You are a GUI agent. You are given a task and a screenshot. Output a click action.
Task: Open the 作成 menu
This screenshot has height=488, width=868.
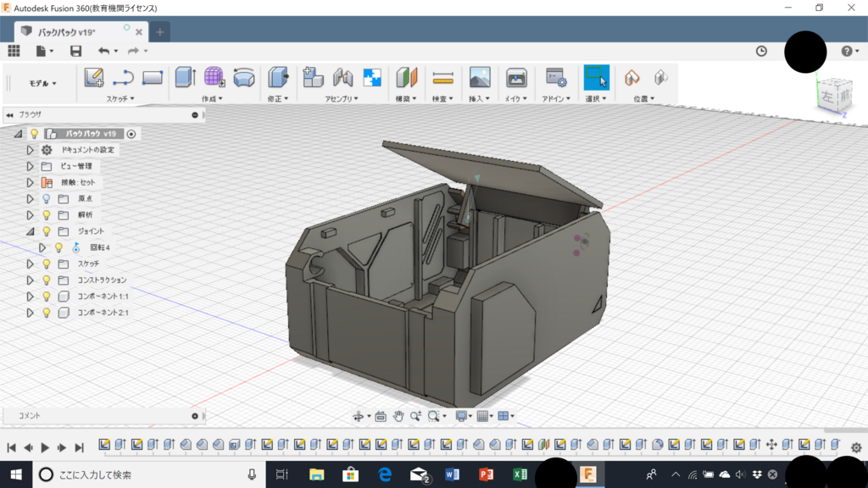tap(211, 98)
